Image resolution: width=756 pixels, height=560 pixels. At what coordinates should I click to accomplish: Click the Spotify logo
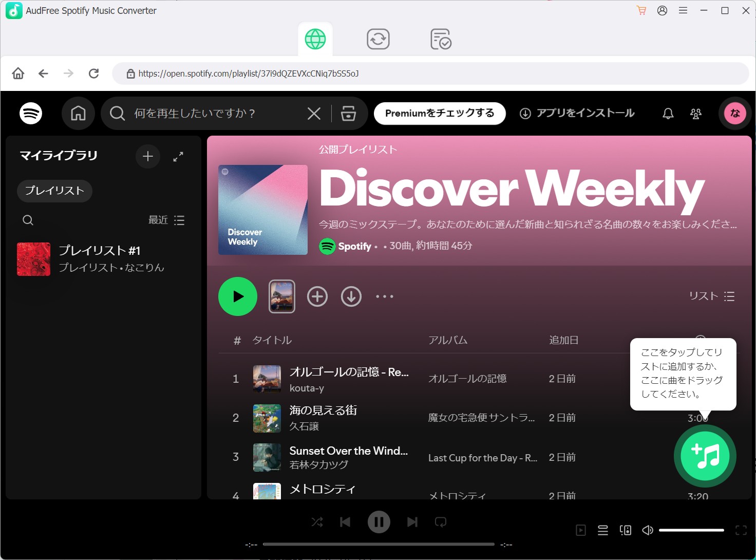coord(31,113)
